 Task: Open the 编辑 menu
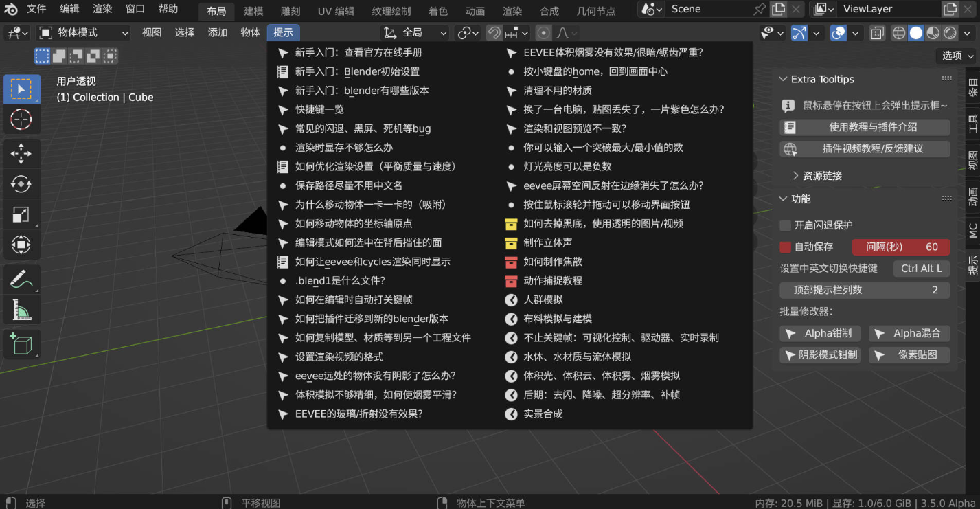[x=69, y=9]
